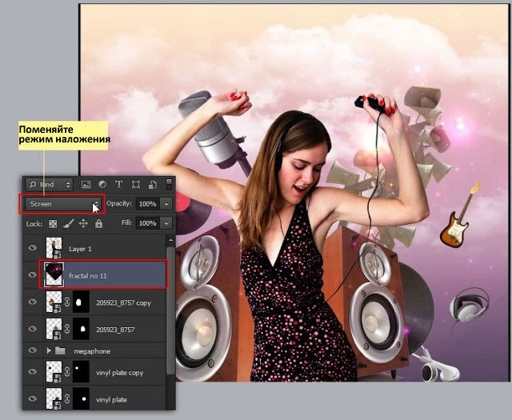Viewport: 512px width, 420px height.
Task: Filter for type layers icon
Action: (119, 184)
